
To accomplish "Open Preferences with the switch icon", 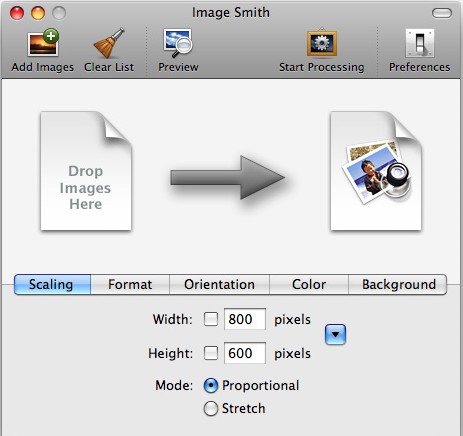I will click(x=420, y=43).
